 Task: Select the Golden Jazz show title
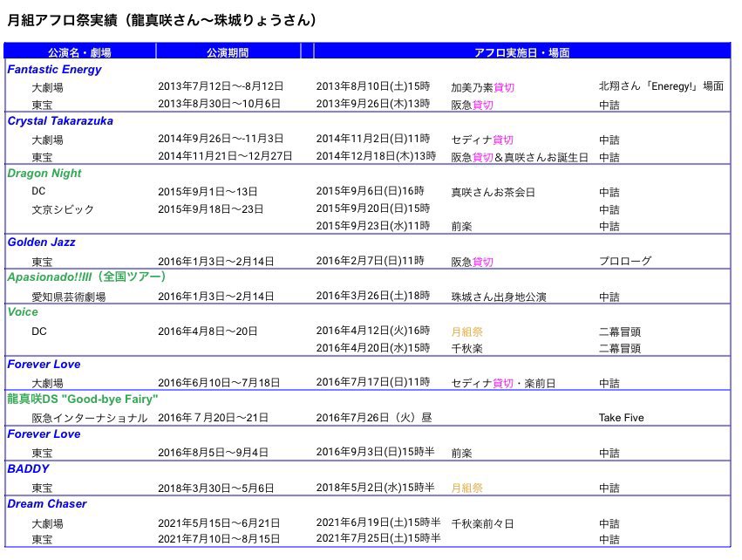pos(41,242)
